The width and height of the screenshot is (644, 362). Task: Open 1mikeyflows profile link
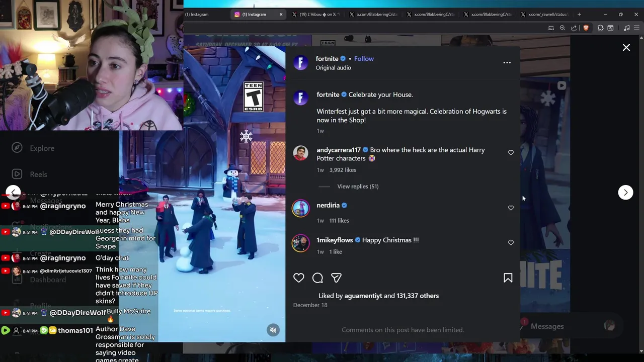coord(335,240)
